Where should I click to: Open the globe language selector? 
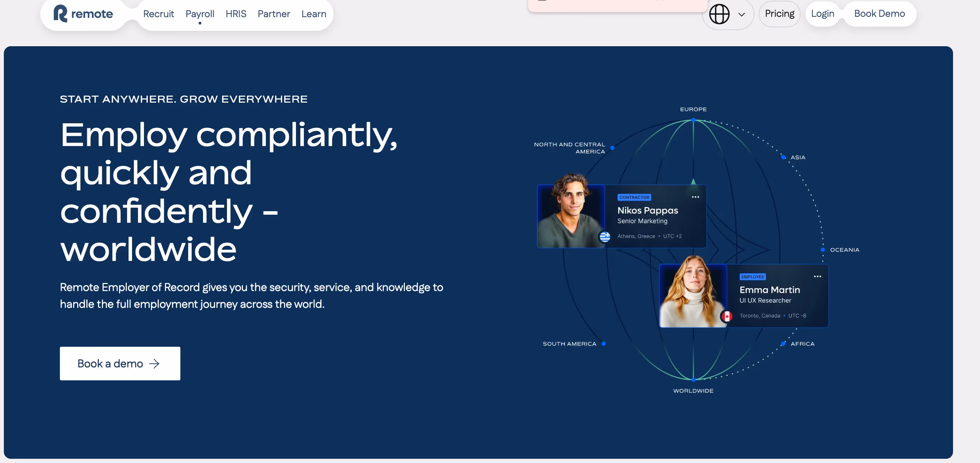point(719,14)
